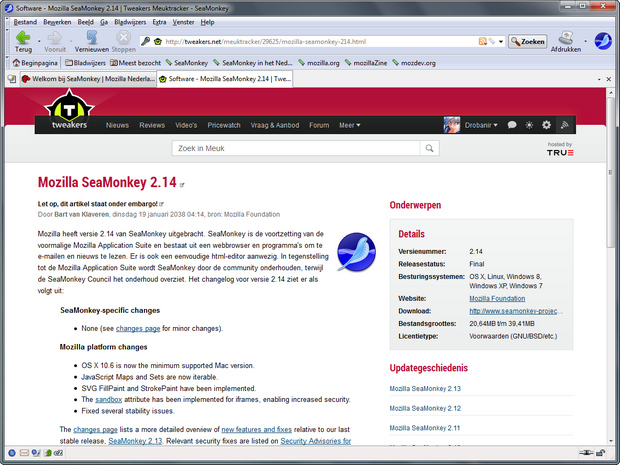Click the Stoppen stop button
This screenshot has height=465, width=620.
[x=123, y=42]
